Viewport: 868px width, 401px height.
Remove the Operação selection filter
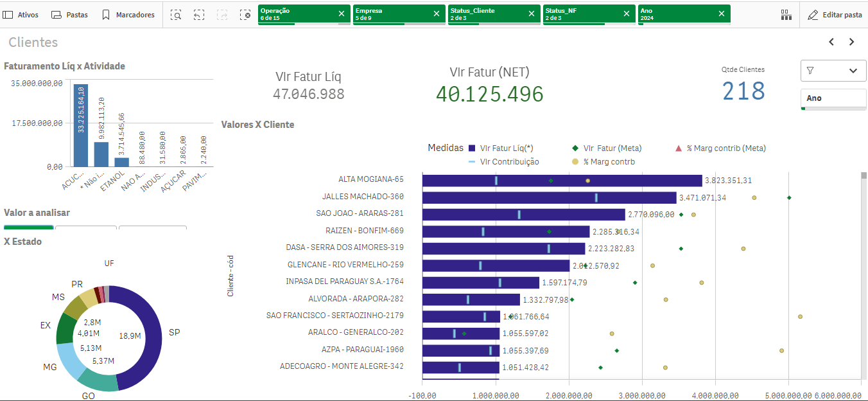coord(342,13)
